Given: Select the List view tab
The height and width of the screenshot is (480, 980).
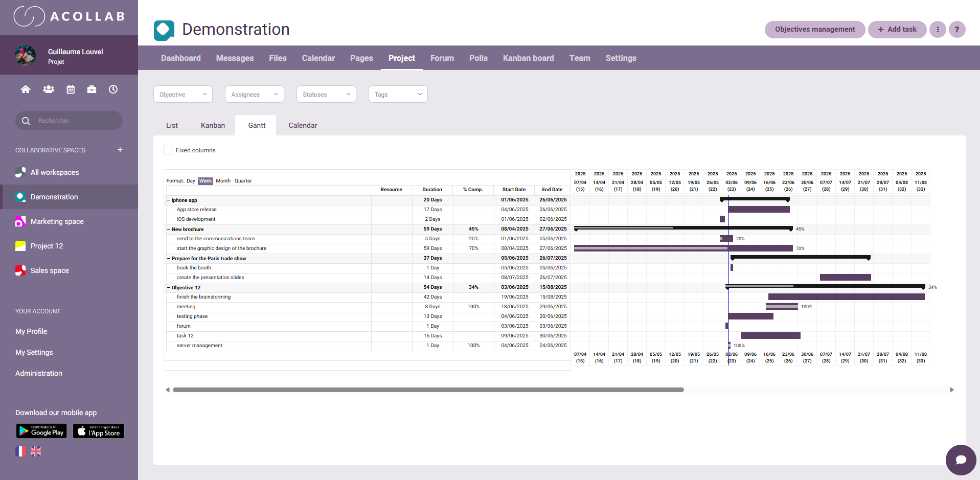Looking at the screenshot, I should 172,126.
